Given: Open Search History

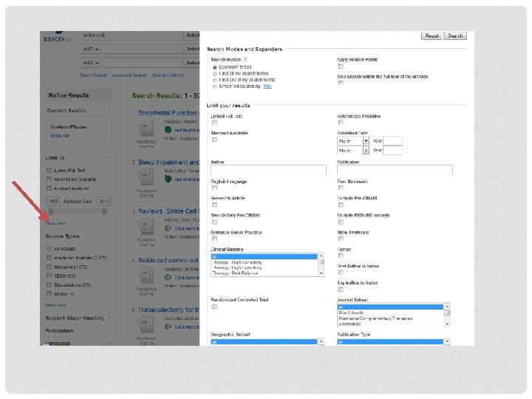Looking at the screenshot, I should 168,75.
